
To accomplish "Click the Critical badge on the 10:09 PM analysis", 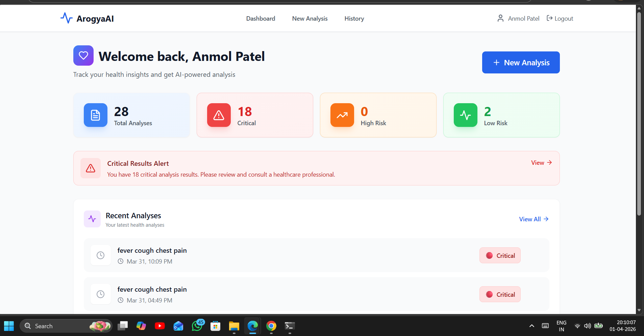I will point(500,255).
